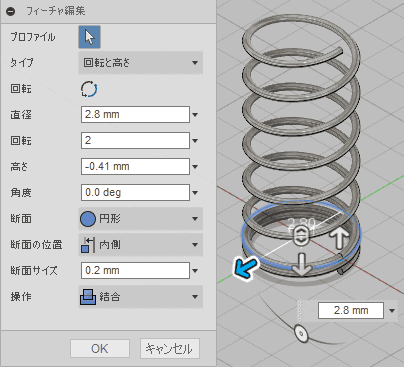
Task: Collapse the フィーチャ編集 dialog with minus icon
Action: pyautogui.click(x=11, y=12)
